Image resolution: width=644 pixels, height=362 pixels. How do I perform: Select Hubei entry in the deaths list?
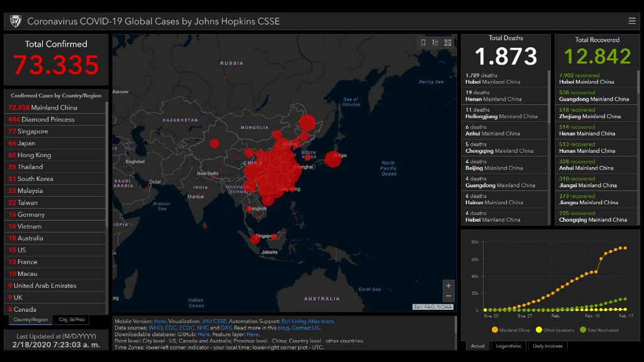pyautogui.click(x=492, y=79)
